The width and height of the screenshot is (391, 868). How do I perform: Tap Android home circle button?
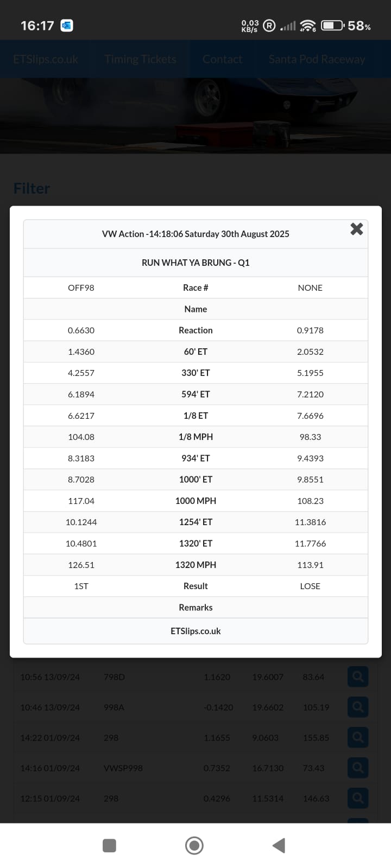[x=194, y=845]
